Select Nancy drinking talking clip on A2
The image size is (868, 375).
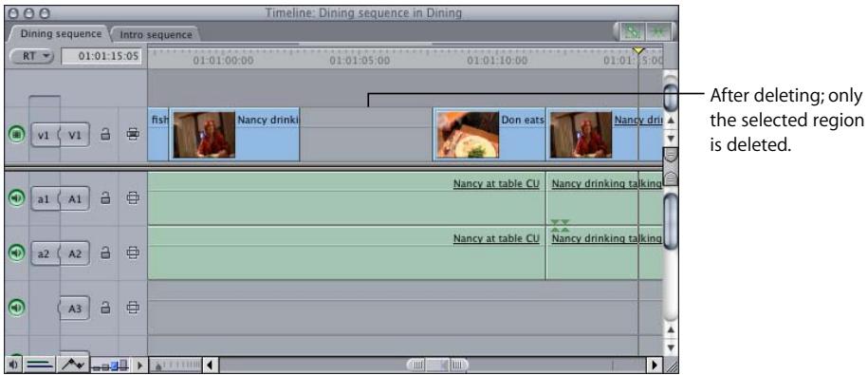[604, 253]
